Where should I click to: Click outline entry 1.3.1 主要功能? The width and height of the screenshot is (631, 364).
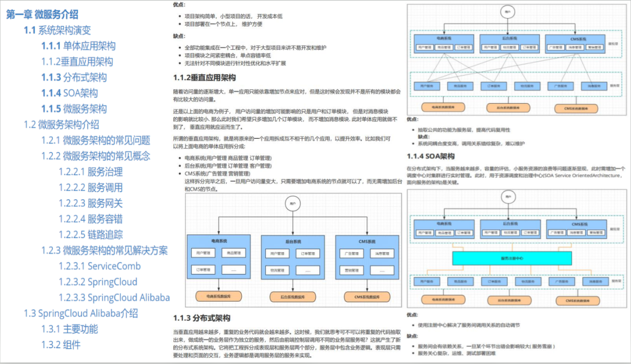click(70, 329)
